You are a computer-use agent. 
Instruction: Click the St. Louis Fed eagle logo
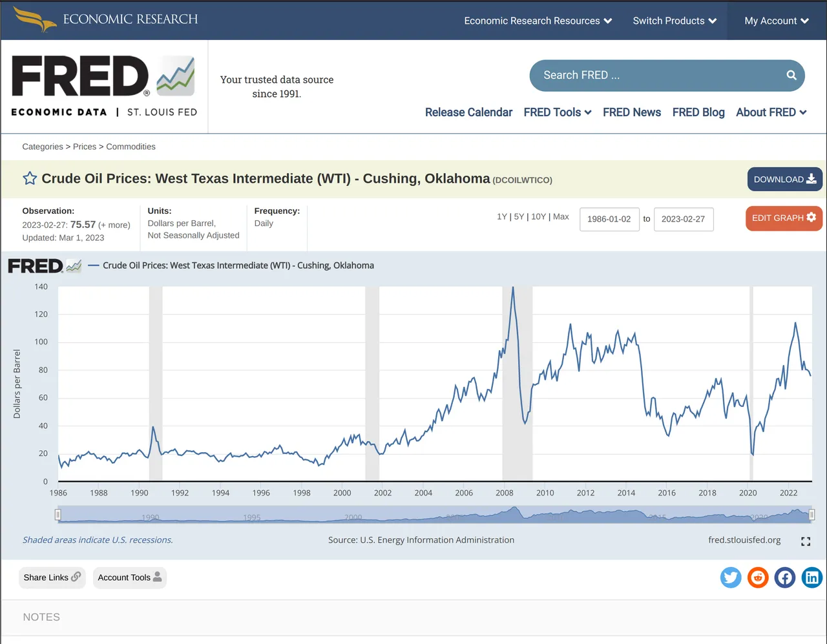(35, 19)
